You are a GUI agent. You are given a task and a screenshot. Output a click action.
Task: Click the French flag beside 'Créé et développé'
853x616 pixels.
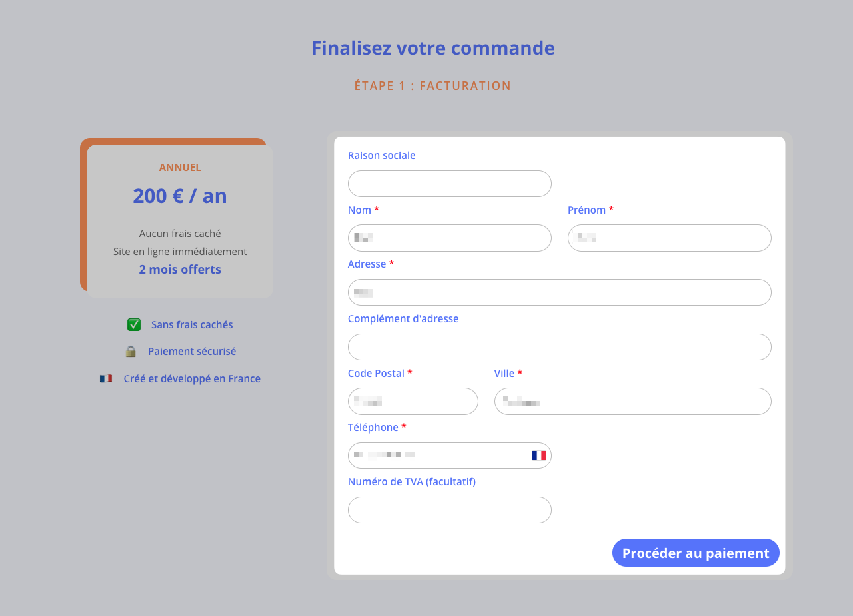point(106,378)
